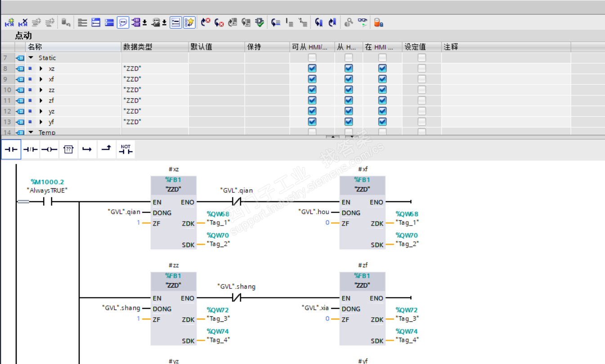The width and height of the screenshot is (605, 364).
Task: Click the Open all networks toolbar icon
Action: coord(96,22)
